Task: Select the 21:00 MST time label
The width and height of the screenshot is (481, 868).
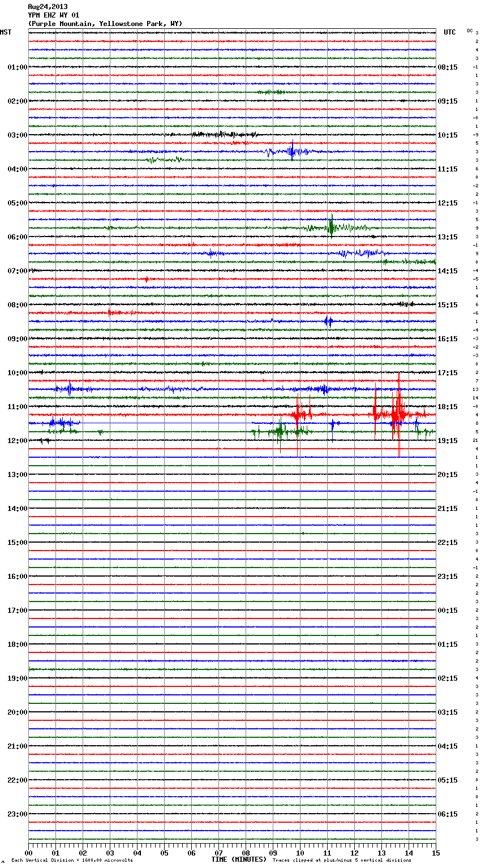Action: click(x=18, y=746)
